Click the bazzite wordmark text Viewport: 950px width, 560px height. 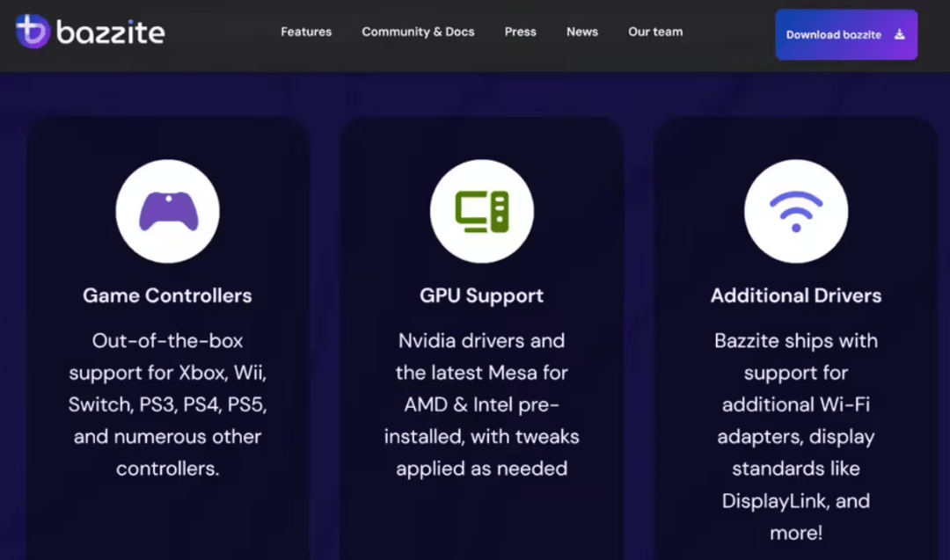(x=110, y=33)
